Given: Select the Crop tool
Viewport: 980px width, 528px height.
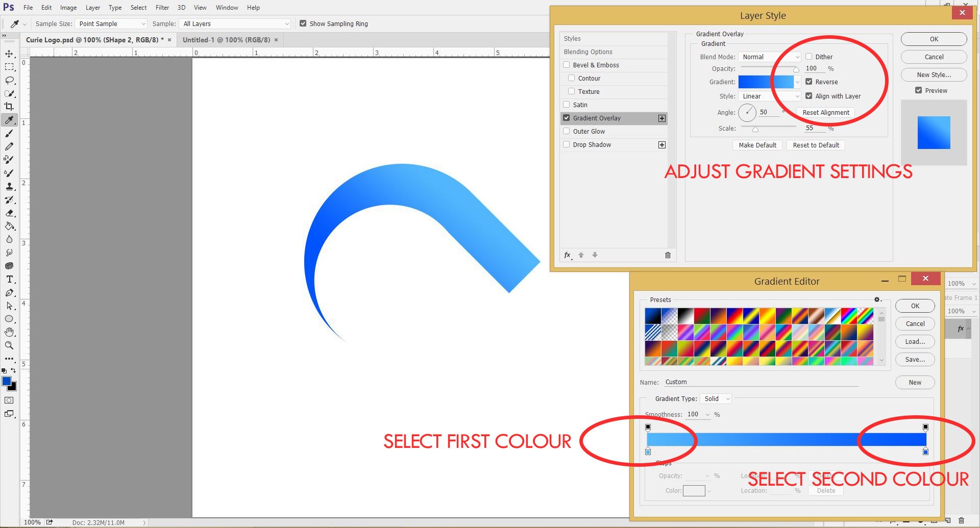Looking at the screenshot, I should [9, 107].
